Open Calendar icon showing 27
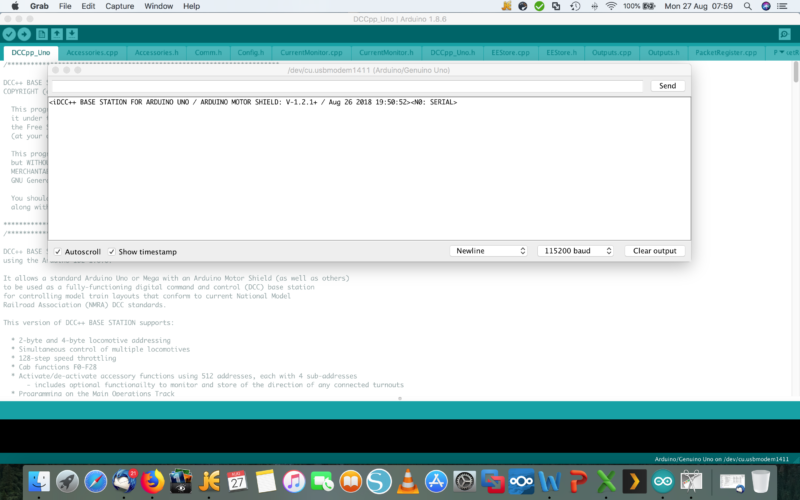 [237, 481]
